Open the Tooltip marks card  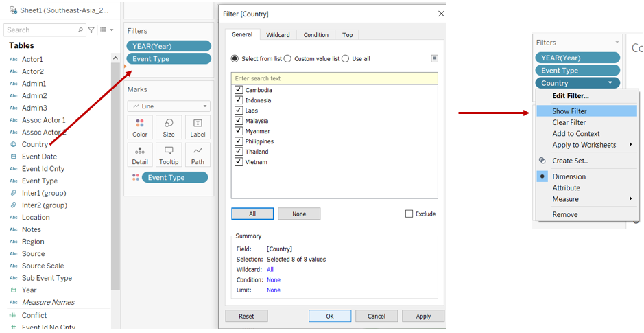(x=169, y=154)
